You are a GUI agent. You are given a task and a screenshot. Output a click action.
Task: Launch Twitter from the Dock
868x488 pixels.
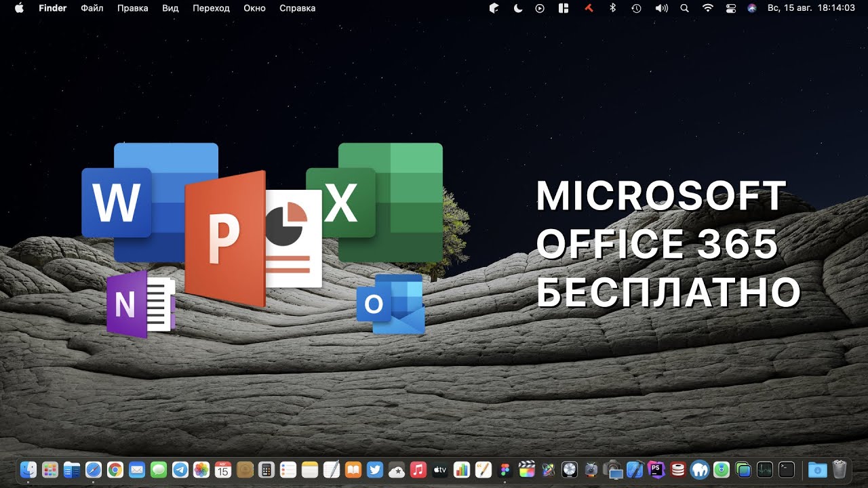(374, 469)
